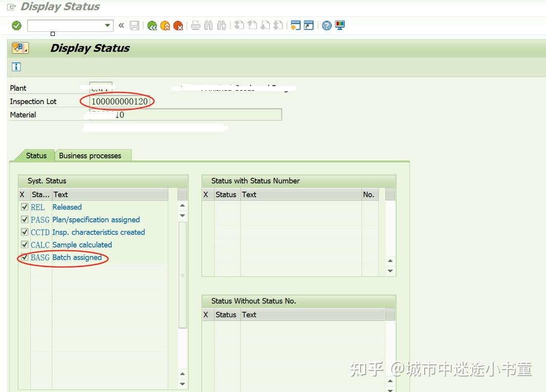Image resolution: width=546 pixels, height=392 pixels.
Task: Uncheck the REL Released status checkbox
Action: coord(24,207)
